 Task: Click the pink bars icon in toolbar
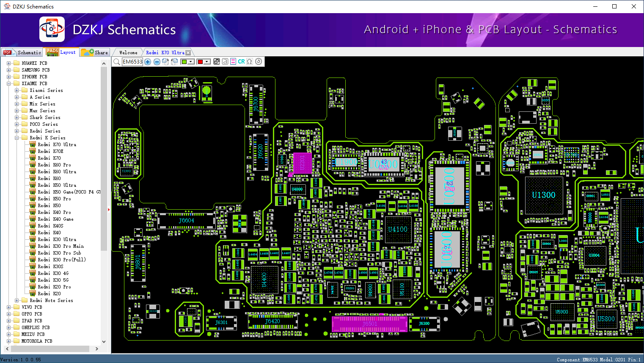click(x=233, y=61)
